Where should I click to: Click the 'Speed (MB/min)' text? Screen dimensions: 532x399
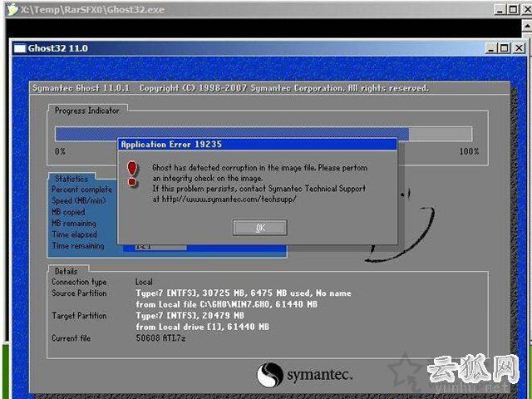tap(79, 201)
